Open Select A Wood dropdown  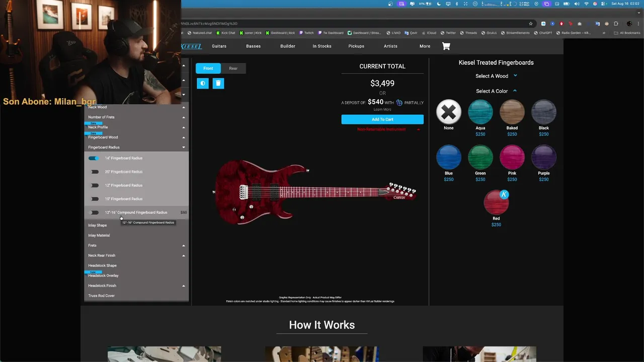tap(496, 76)
